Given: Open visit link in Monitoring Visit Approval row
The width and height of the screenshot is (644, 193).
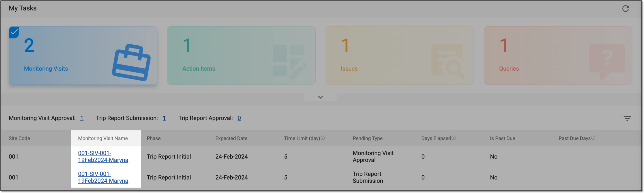Looking at the screenshot, I should [x=103, y=156].
